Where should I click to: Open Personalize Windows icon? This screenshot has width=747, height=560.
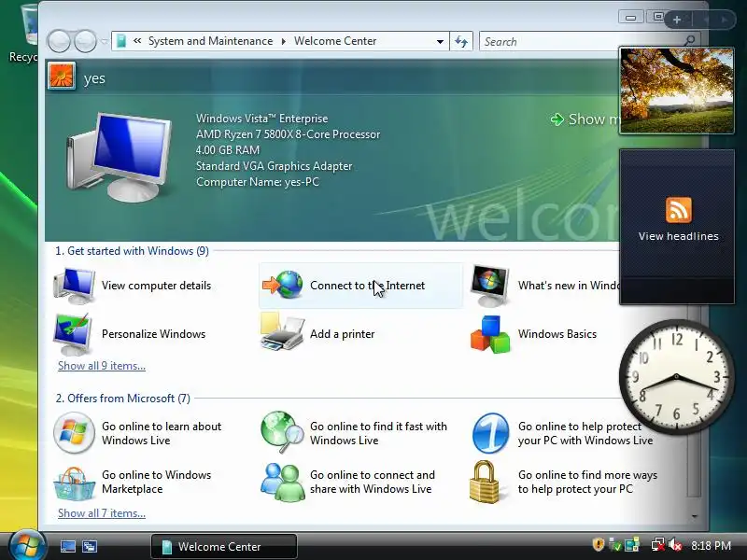(74, 334)
